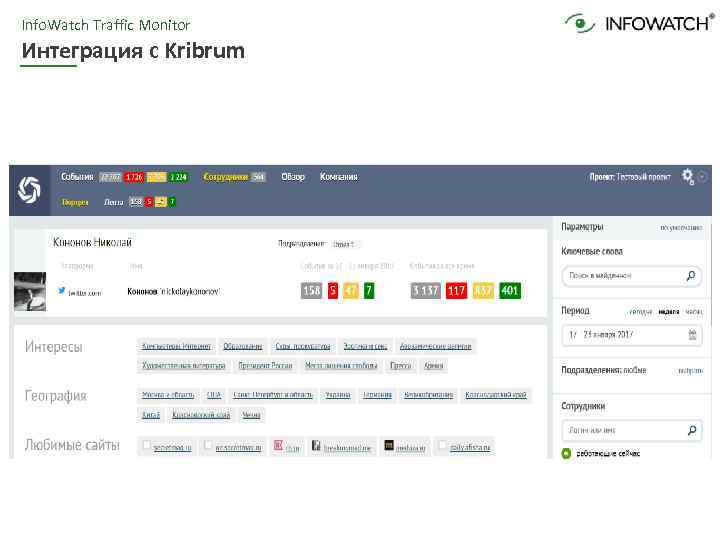
Task: Open the calendar icon in the date field
Action: point(692,335)
